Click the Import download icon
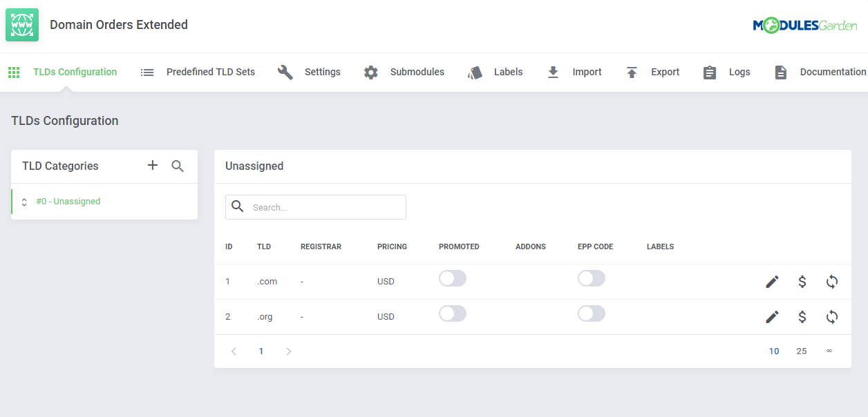868x417 pixels. click(554, 72)
